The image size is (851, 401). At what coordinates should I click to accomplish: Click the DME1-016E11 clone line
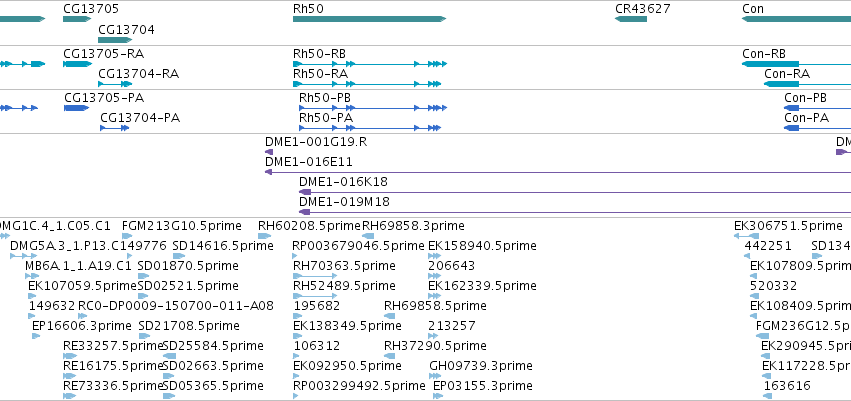coord(557,172)
